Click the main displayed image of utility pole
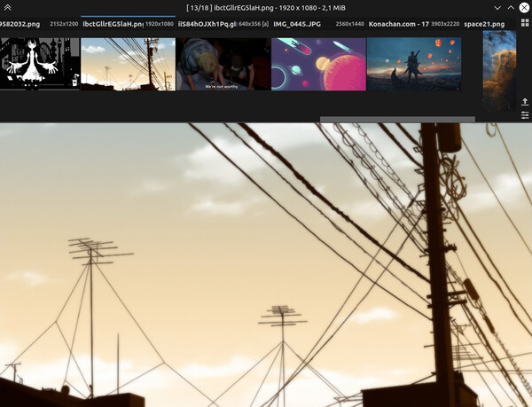532x407 pixels. (x=266, y=266)
